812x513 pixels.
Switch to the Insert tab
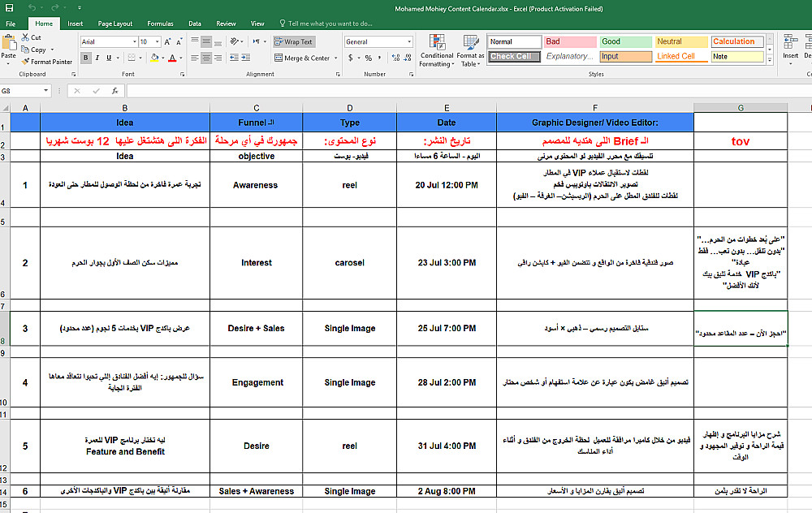pos(75,24)
